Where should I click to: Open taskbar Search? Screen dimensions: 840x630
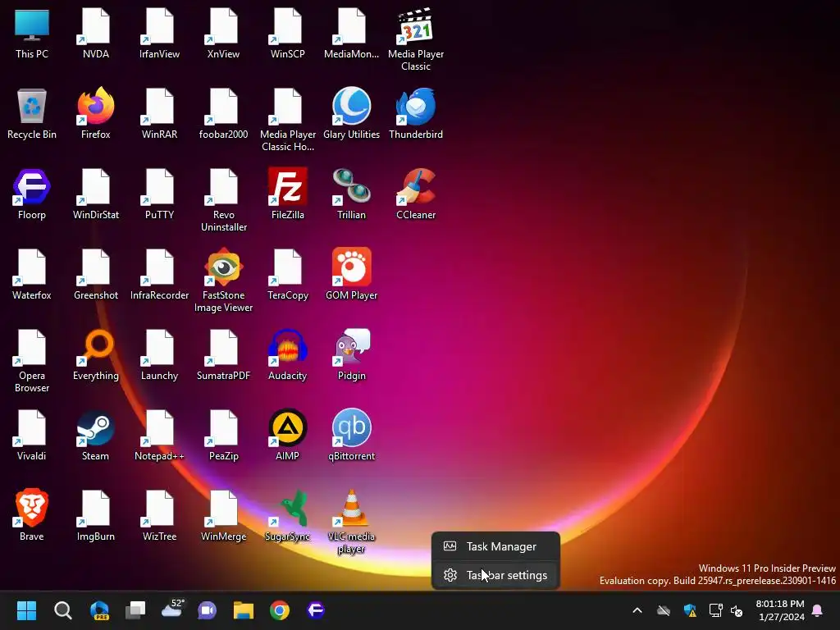click(x=62, y=610)
